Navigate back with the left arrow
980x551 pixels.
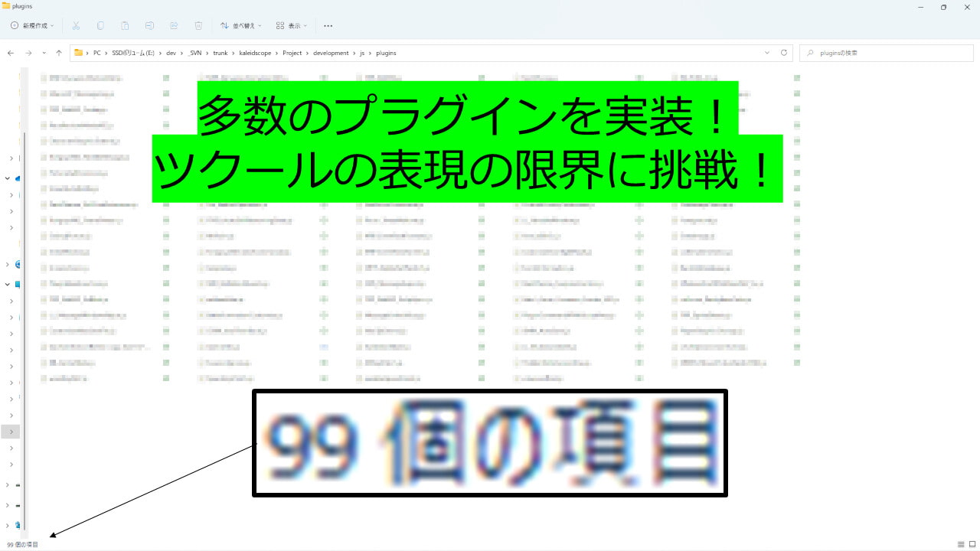click(x=11, y=52)
